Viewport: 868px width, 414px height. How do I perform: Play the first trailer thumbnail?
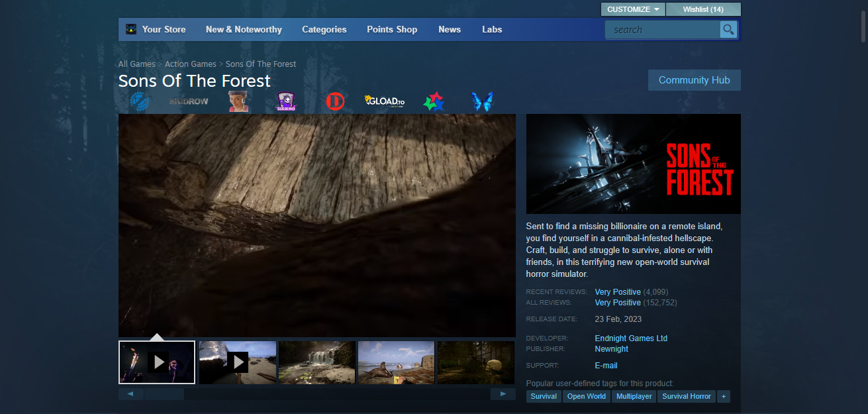(157, 362)
